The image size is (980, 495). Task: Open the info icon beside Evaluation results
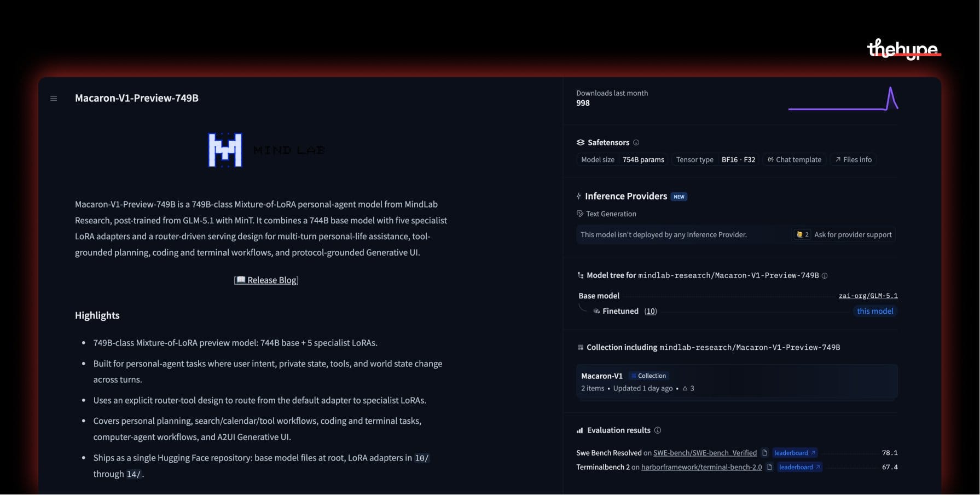coord(658,430)
